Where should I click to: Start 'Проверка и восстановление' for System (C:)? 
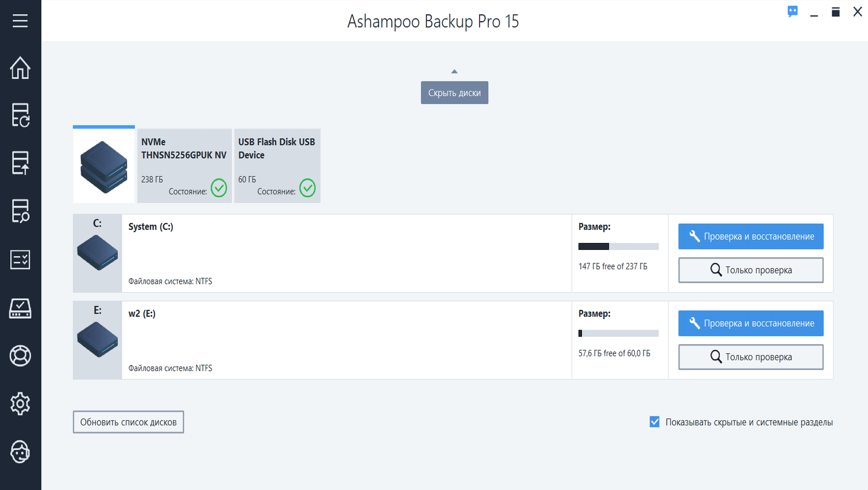tap(750, 236)
